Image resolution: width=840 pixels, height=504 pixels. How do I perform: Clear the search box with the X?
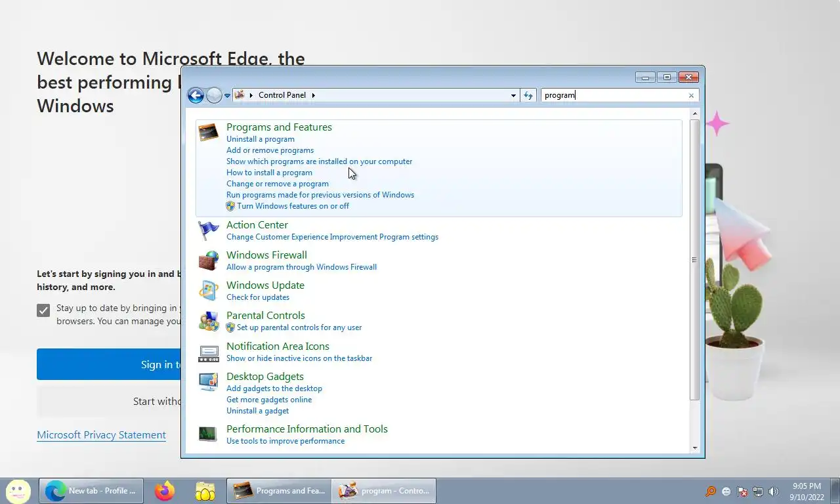pos(691,96)
